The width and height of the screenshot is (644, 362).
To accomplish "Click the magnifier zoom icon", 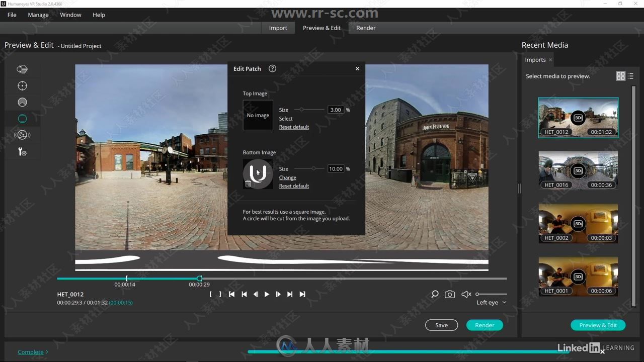I will point(435,294).
